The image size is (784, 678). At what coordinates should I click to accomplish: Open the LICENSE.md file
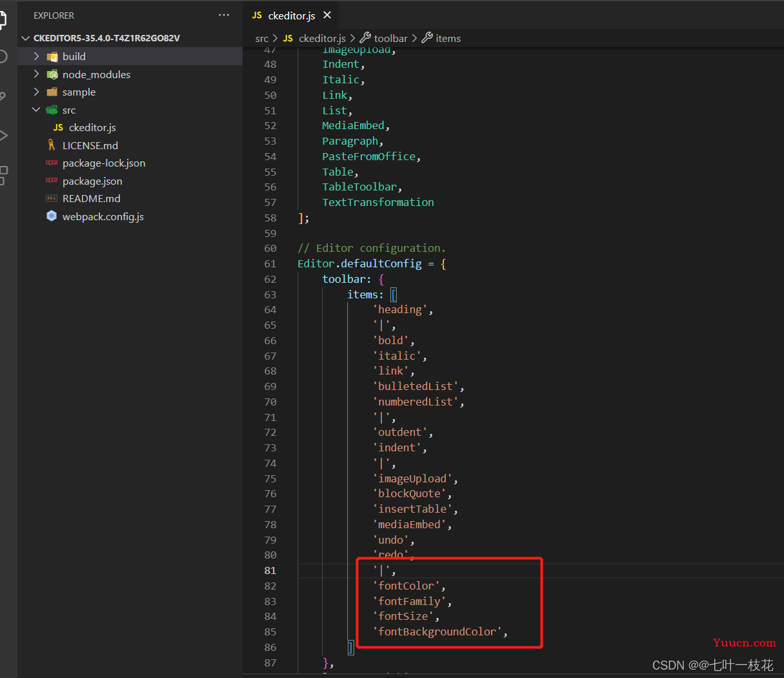tap(90, 145)
